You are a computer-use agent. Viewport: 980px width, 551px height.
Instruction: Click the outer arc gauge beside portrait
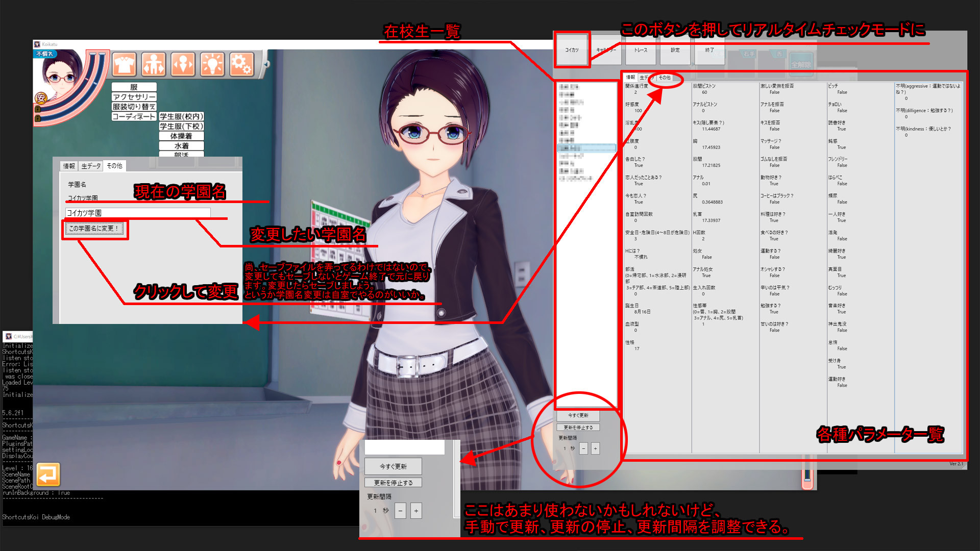click(100, 84)
